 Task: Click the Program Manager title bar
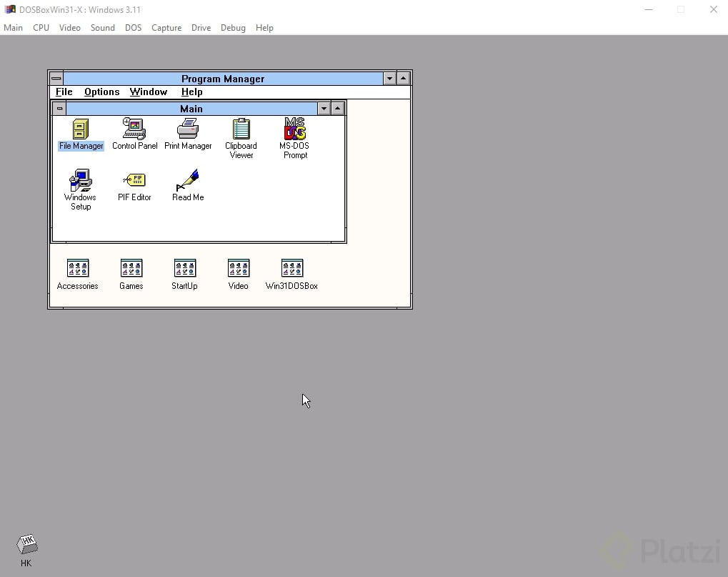tap(223, 79)
